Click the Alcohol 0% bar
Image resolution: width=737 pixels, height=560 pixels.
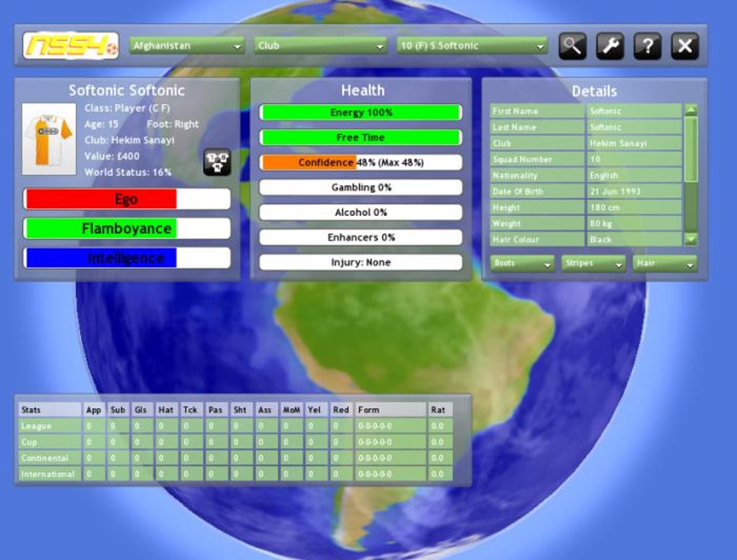click(361, 212)
